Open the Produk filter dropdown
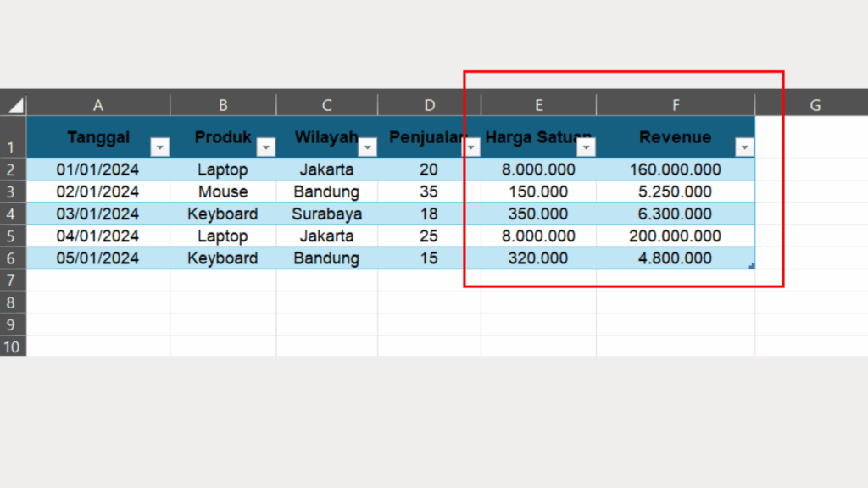Screen dimensions: 868x488 266,147
